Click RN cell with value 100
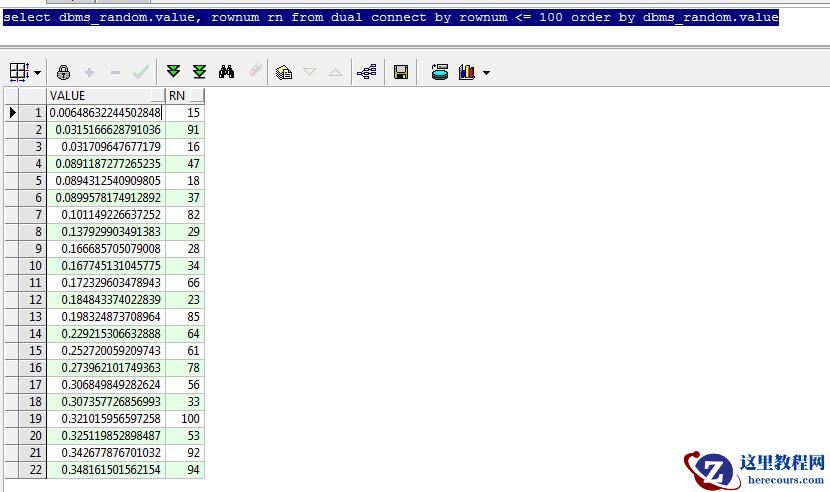Viewport: 830px width, 492px height. tap(185, 418)
